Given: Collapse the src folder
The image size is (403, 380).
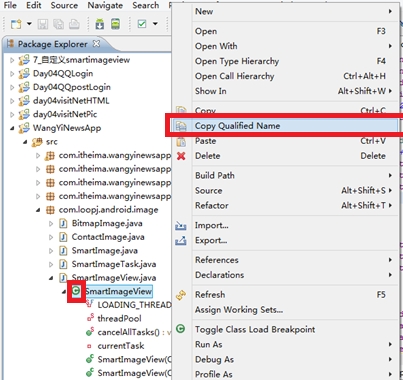Looking at the screenshot, I should tap(25, 142).
